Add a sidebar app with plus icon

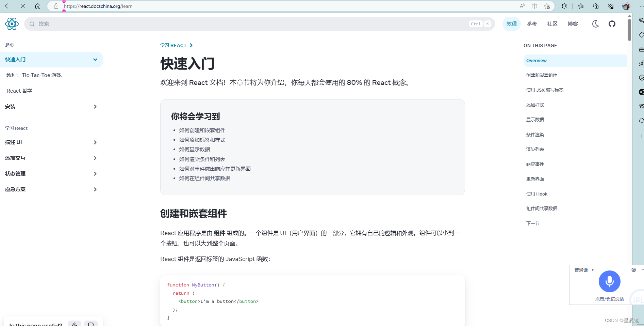tap(641, 136)
